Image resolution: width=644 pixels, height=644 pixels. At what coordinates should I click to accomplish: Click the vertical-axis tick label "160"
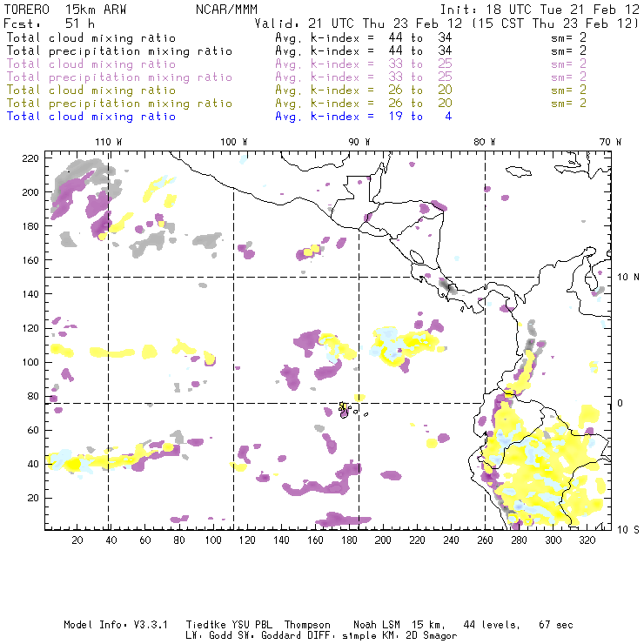tap(30, 260)
